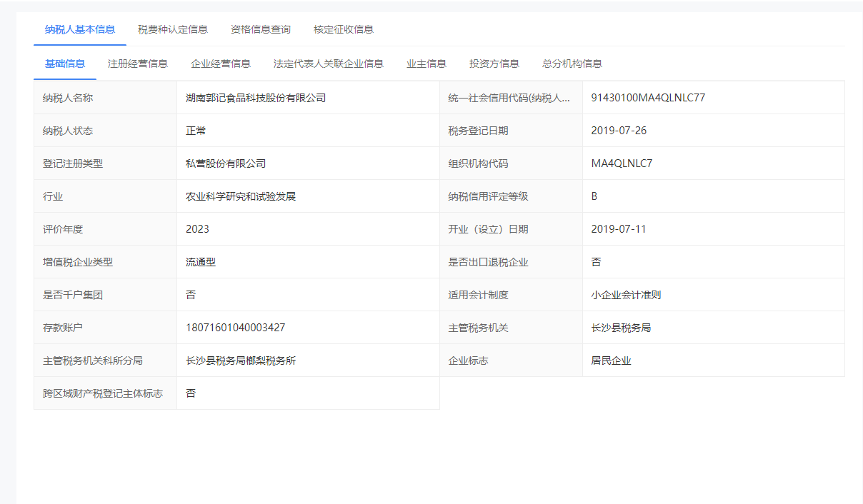This screenshot has height=504, width=863.
Task: Switch to the 企业经营信息 sub-tab
Action: pyautogui.click(x=220, y=64)
